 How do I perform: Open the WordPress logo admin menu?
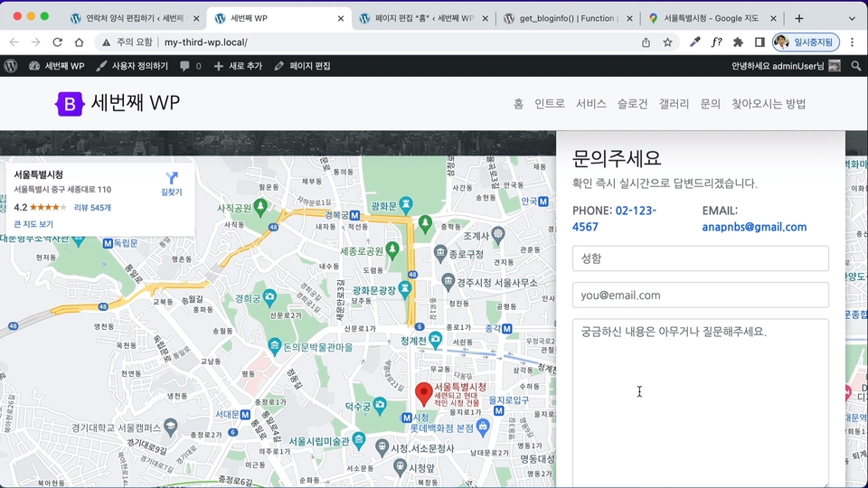pos(11,66)
